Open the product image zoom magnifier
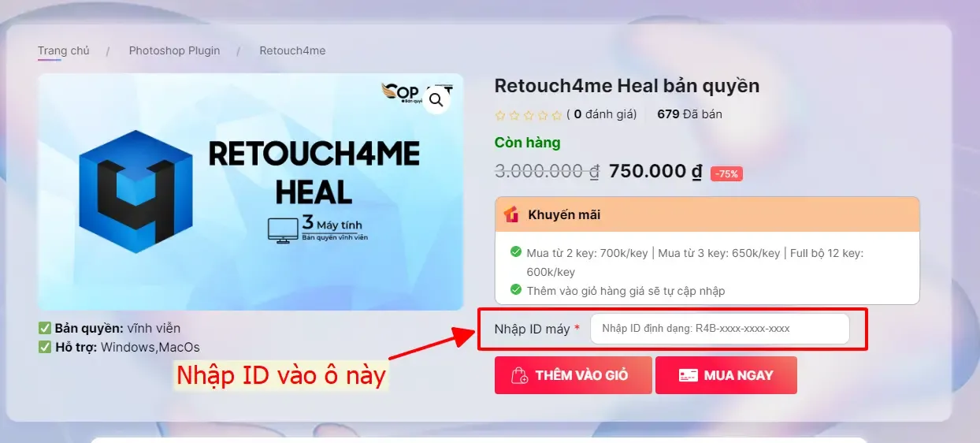The image size is (980, 443). [x=437, y=100]
